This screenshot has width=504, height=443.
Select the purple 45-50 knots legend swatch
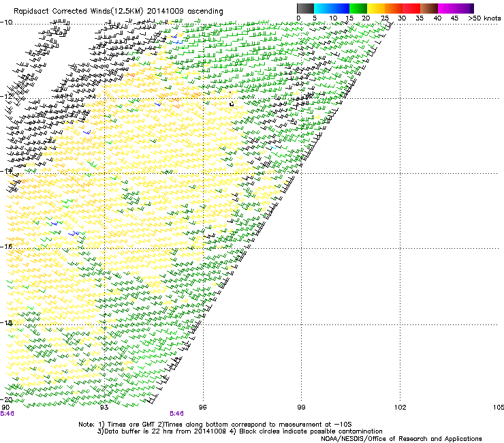[x=464, y=8]
